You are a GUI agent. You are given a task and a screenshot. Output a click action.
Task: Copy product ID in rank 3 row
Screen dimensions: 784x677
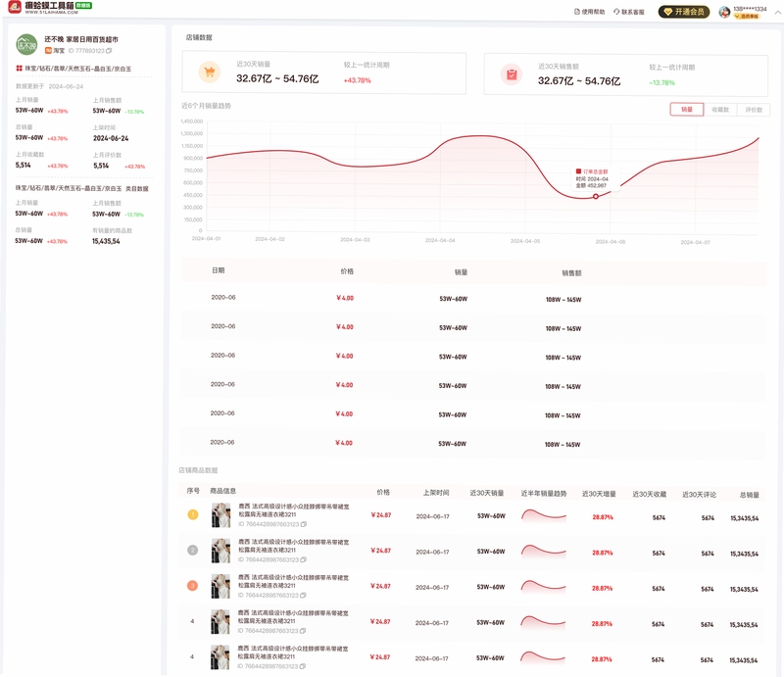pos(303,595)
